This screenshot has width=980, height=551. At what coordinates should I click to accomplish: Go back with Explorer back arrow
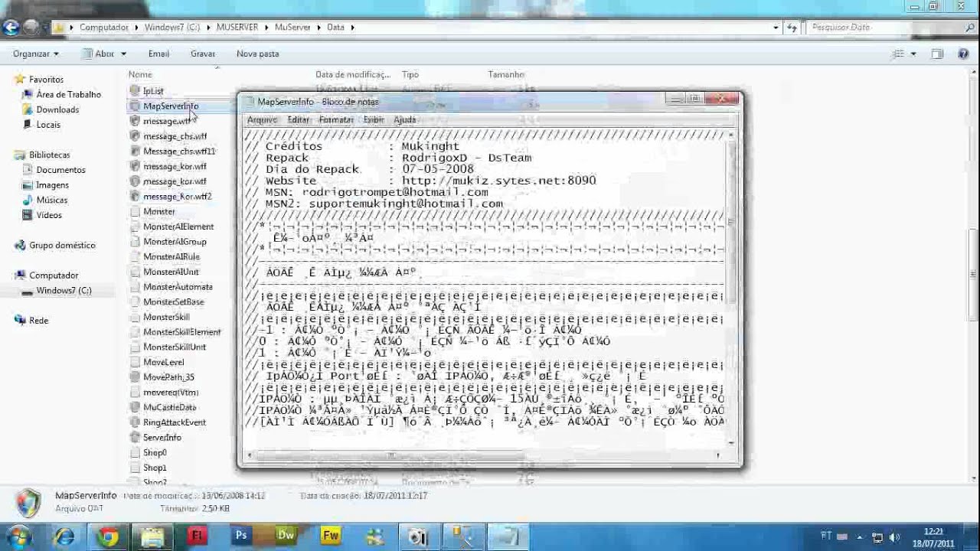click(x=11, y=28)
